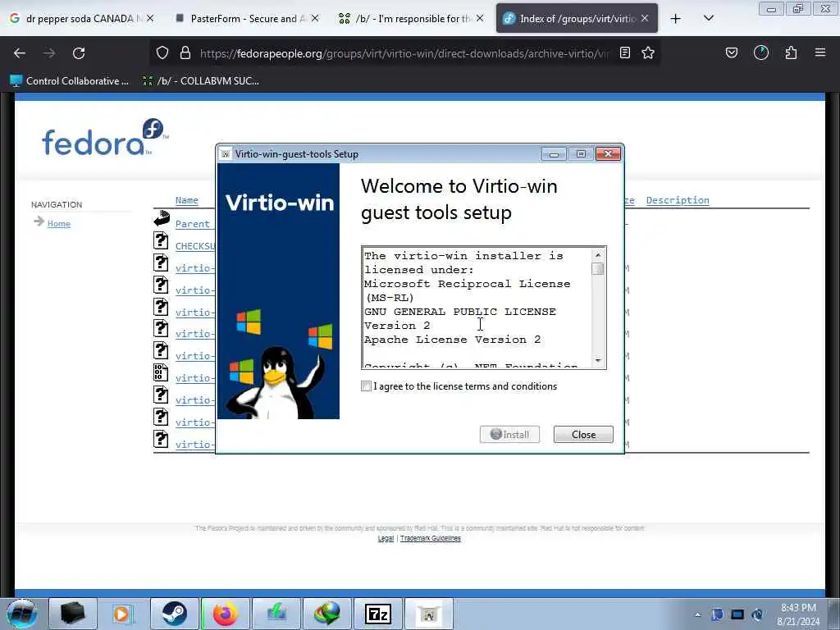Sort listing by Description column
This screenshot has width=840, height=630.
[x=677, y=200]
